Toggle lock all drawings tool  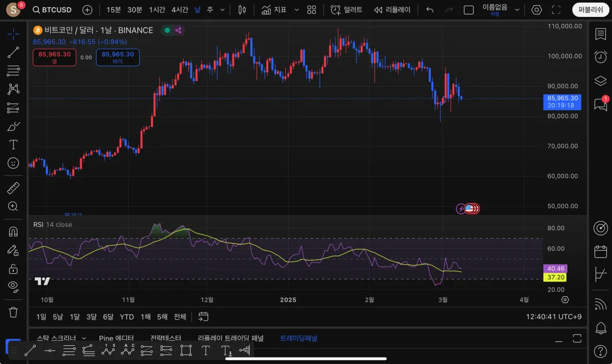(x=13, y=268)
